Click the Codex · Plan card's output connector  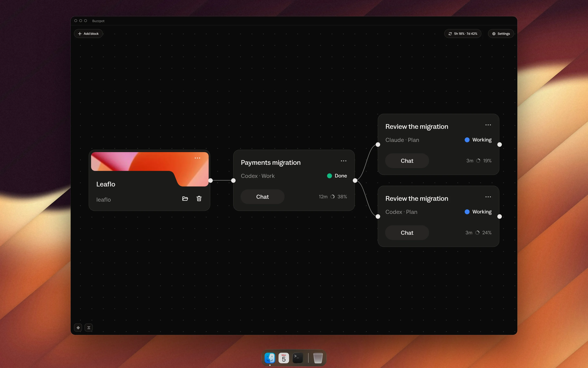[x=500, y=216]
